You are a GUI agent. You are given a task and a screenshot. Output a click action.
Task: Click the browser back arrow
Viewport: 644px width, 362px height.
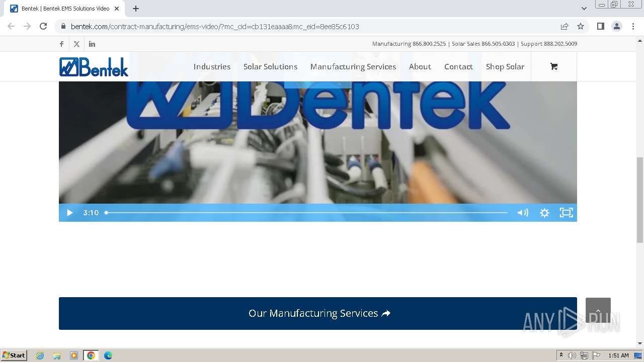pyautogui.click(x=11, y=26)
